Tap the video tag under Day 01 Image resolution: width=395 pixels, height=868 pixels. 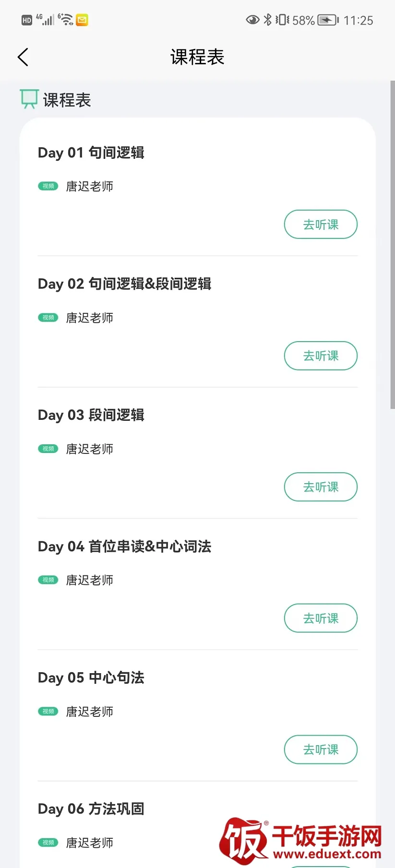click(x=48, y=186)
